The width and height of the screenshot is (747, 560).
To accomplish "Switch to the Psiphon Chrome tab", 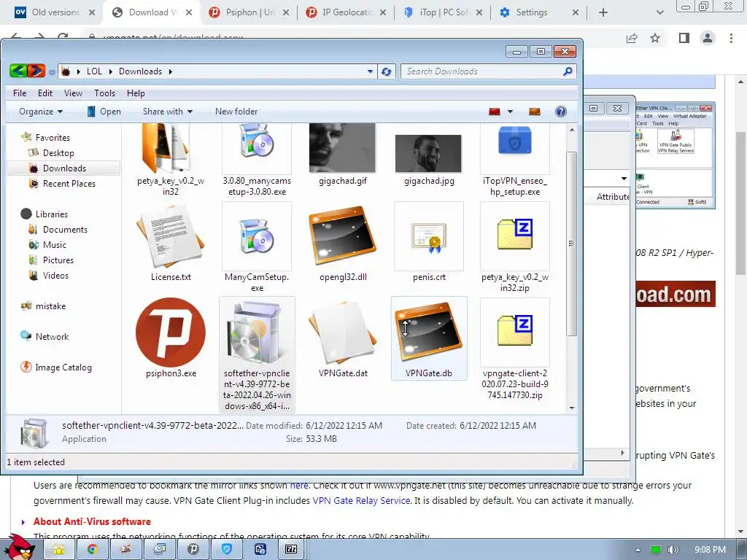I will [249, 12].
